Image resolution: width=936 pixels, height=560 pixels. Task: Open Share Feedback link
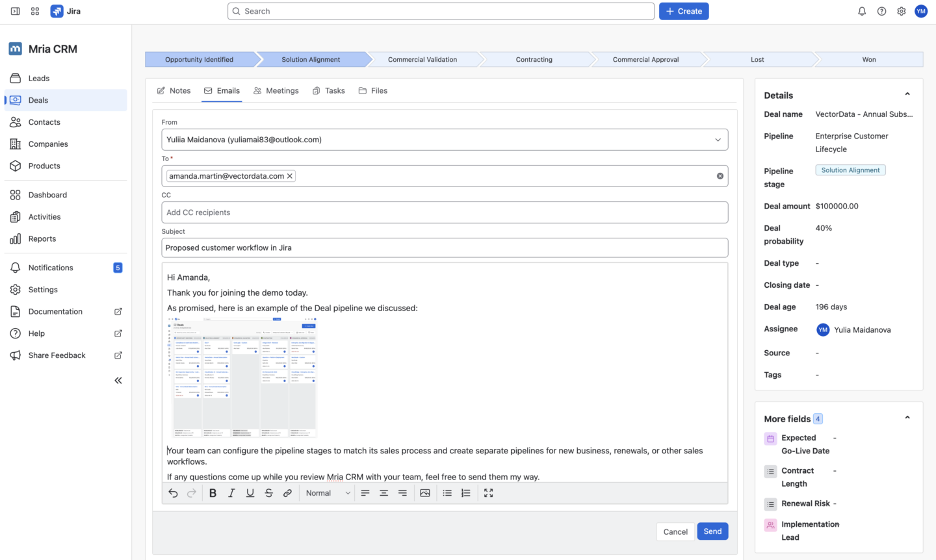[x=66, y=355]
